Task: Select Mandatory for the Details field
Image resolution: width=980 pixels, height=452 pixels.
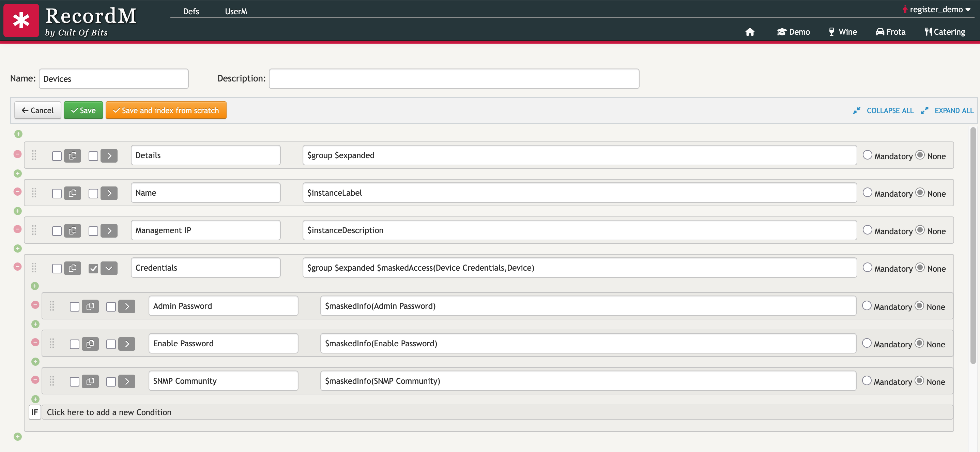Action: click(868, 155)
